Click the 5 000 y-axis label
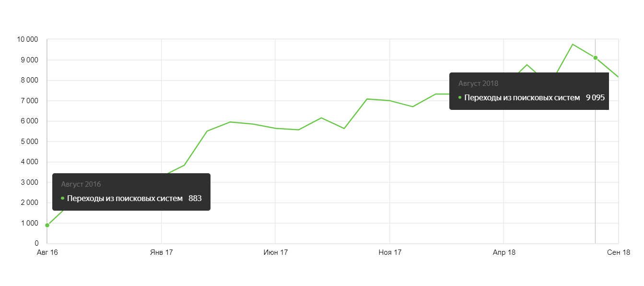This screenshot has height=286, width=644. tap(29, 142)
